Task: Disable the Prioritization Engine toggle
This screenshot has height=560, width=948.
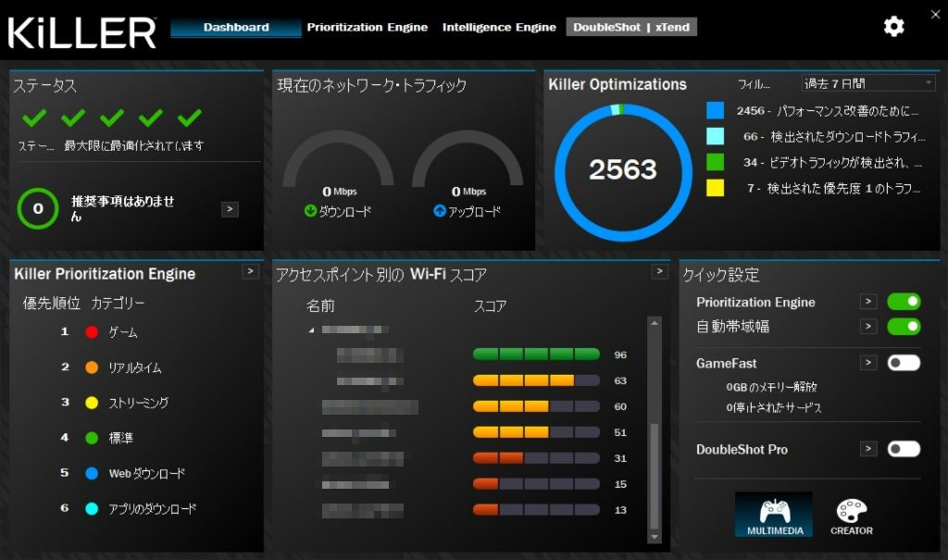Action: click(904, 302)
